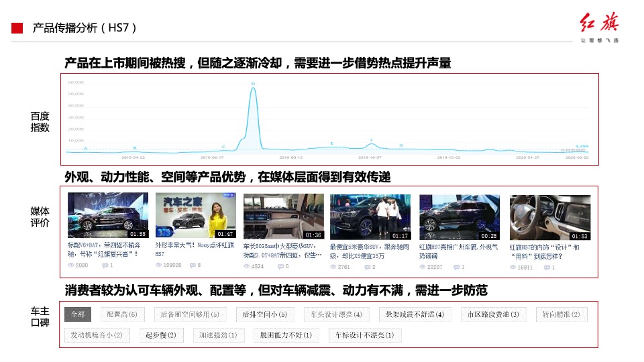Click the comment icon beside the 16911-view video
This screenshot has height=362, width=644.
pyautogui.click(x=547, y=267)
